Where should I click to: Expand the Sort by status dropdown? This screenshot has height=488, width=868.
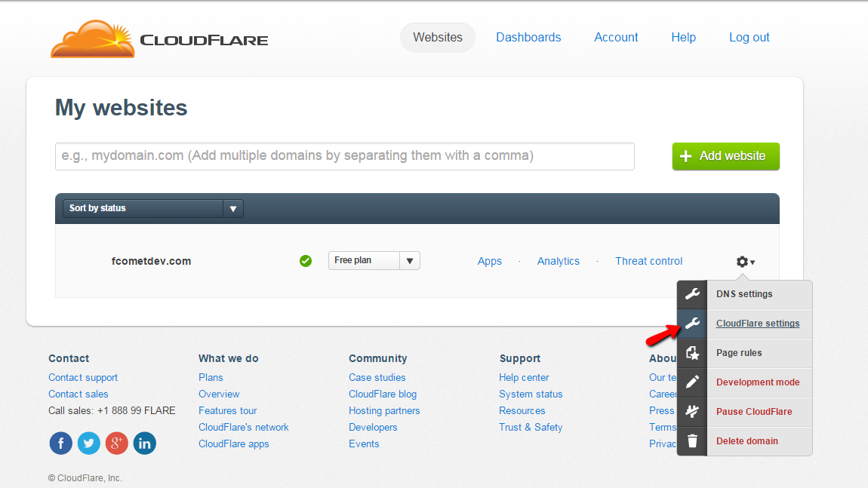(x=152, y=209)
